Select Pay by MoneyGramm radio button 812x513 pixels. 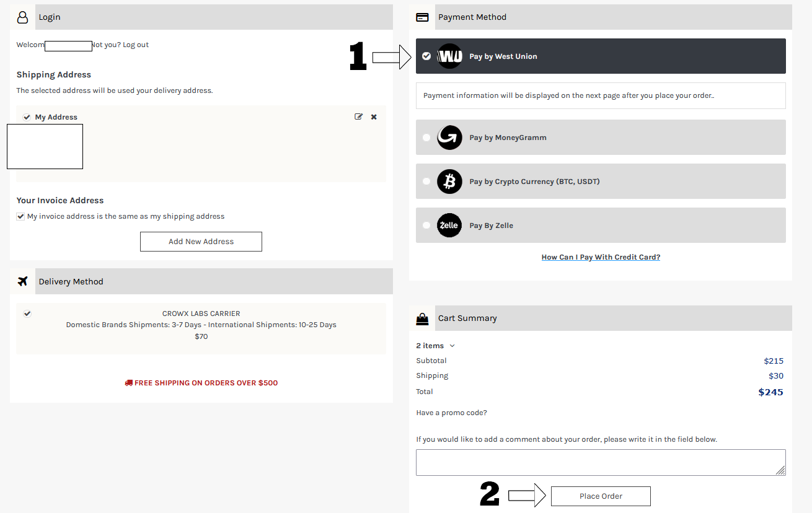pos(426,138)
